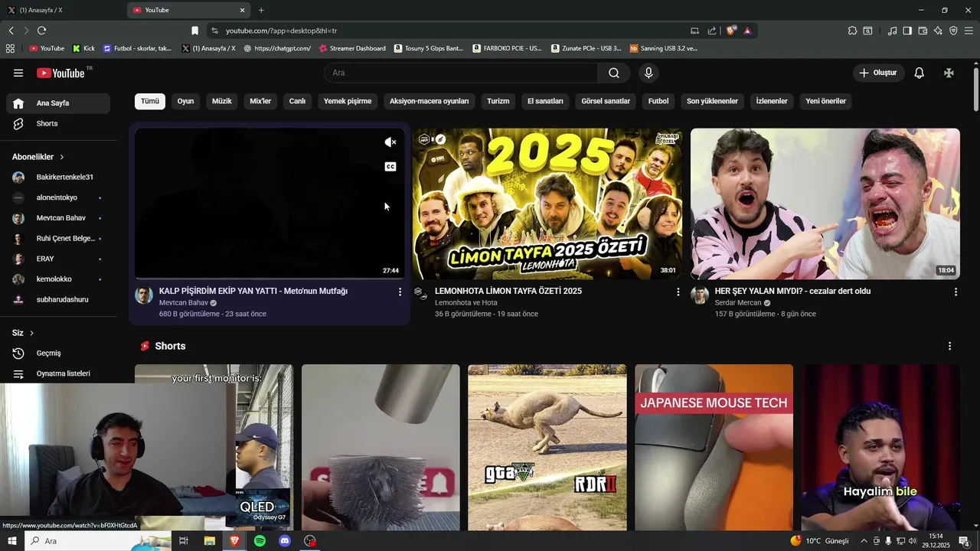Open the Serdar Mercan video thumbnail
Viewport: 980px width, 551px height.
(825, 204)
